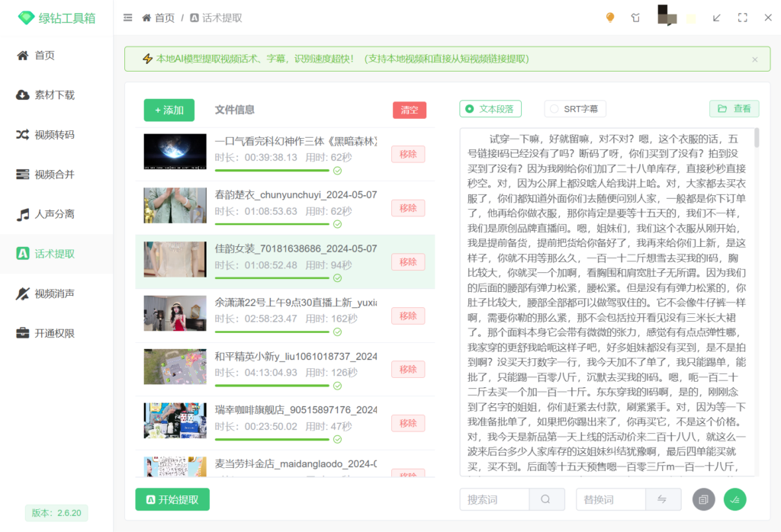Click the lightbulb tips icon in the titlebar
781x532 pixels.
pos(609,17)
